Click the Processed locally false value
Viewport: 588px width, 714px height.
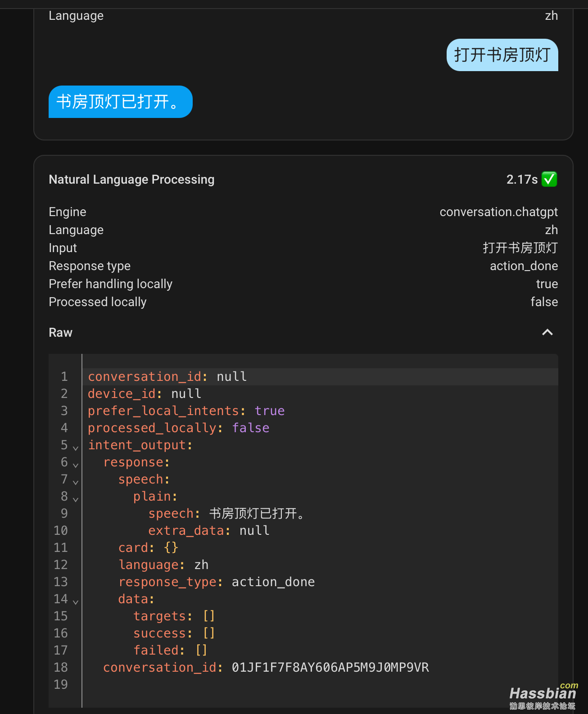(544, 302)
